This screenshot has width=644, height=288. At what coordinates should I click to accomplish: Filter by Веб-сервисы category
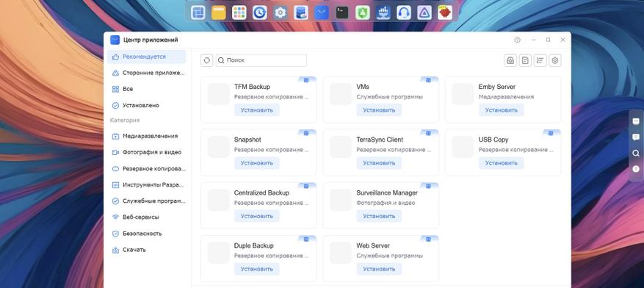click(x=147, y=217)
